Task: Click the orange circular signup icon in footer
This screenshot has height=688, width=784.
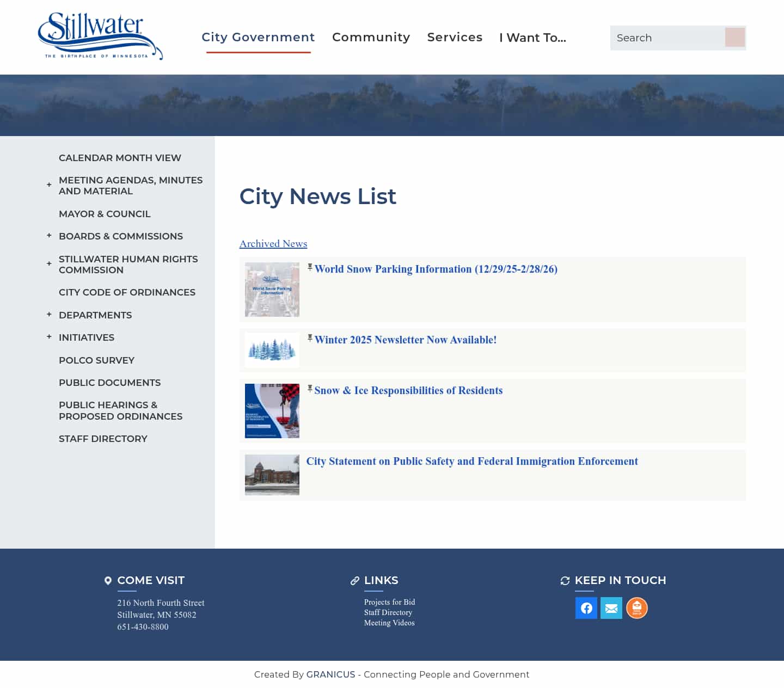Action: click(636, 608)
